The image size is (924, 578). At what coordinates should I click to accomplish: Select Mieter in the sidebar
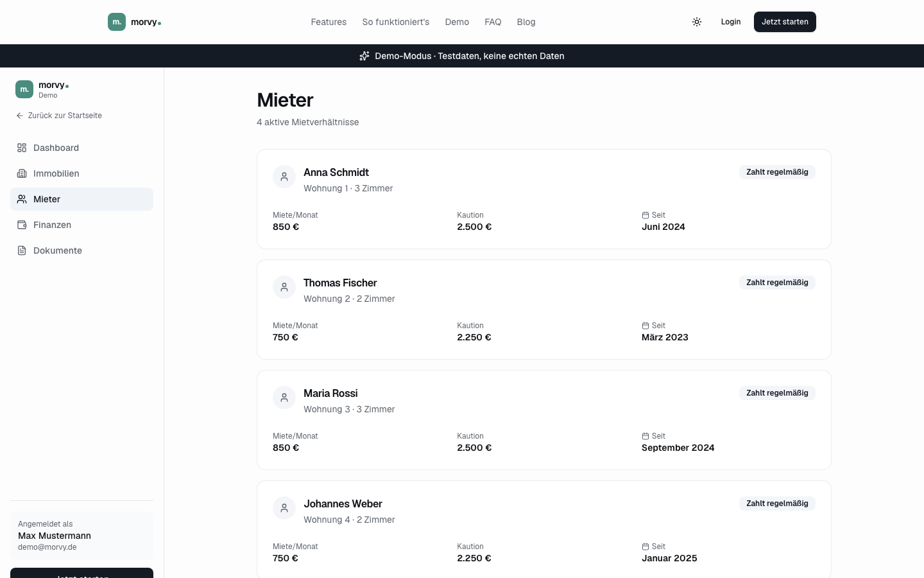click(81, 199)
